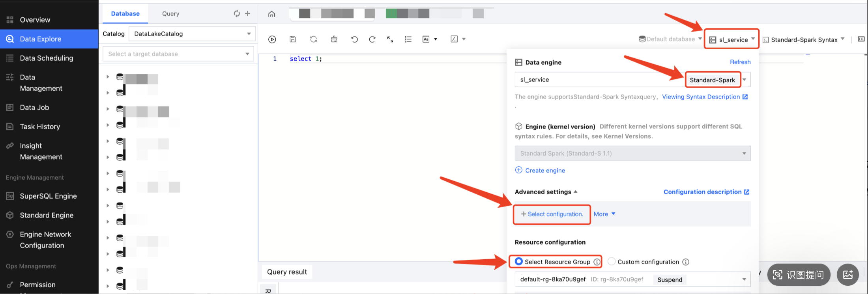Open the DataLakeCatalog catalog dropdown

(192, 34)
